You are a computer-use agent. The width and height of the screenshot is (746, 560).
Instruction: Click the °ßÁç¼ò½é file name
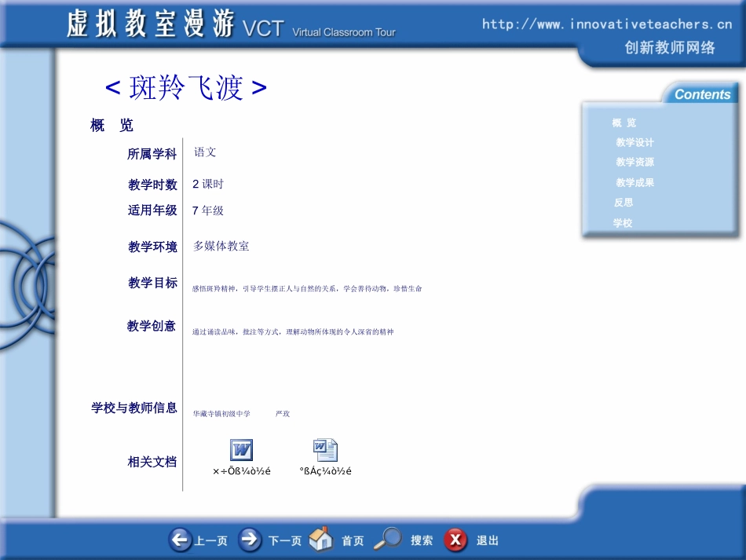click(325, 471)
